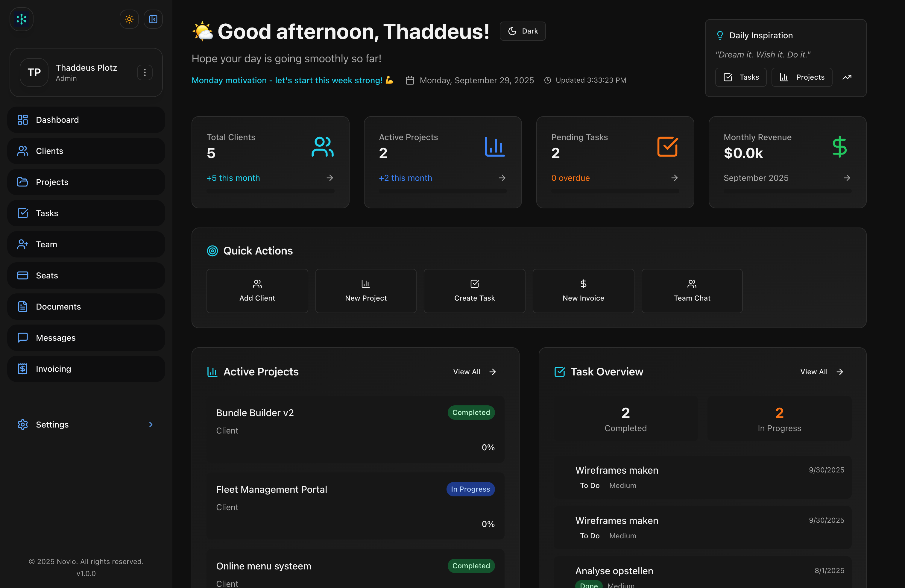Open Total Clients details via arrow
The image size is (905, 588).
(329, 178)
